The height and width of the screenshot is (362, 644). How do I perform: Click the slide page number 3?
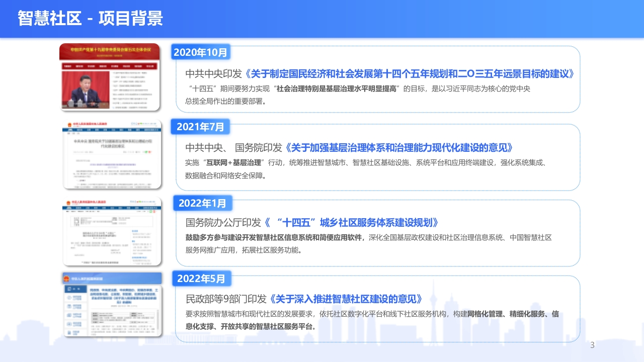(x=592, y=345)
